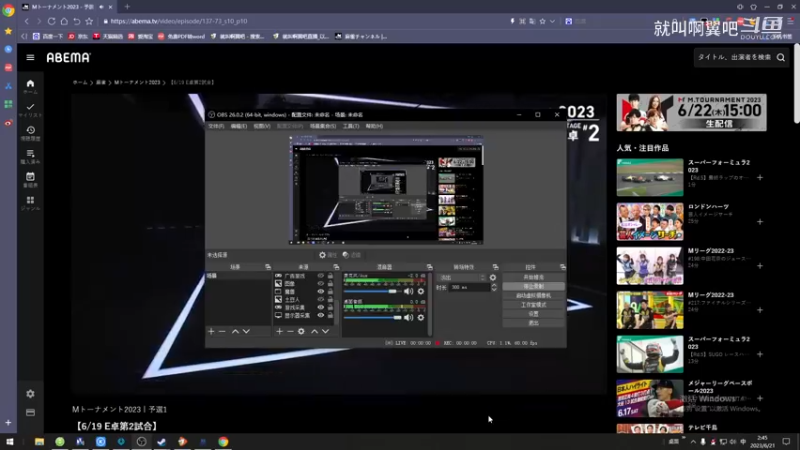The image size is (800, 450).
Task: Remove selected source with minus icon
Action: pos(290,332)
